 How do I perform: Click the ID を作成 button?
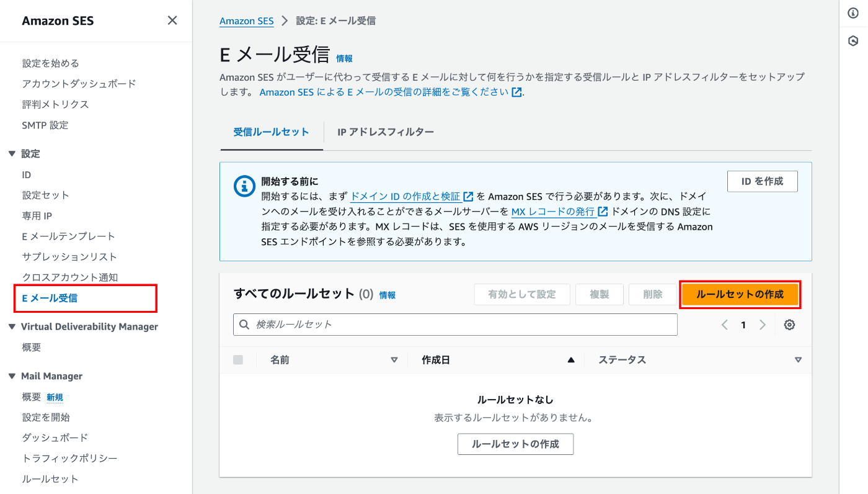point(762,181)
